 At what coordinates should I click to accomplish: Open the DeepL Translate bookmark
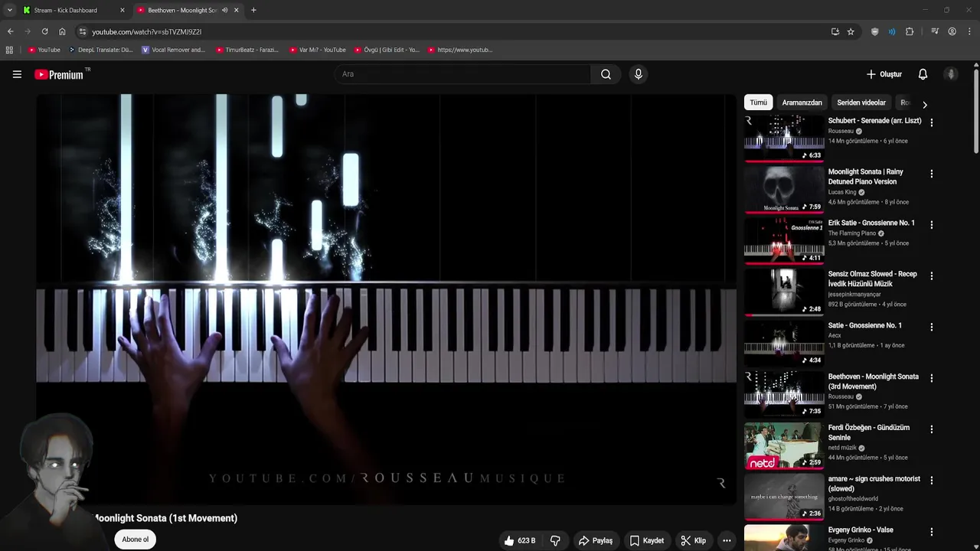click(100, 50)
